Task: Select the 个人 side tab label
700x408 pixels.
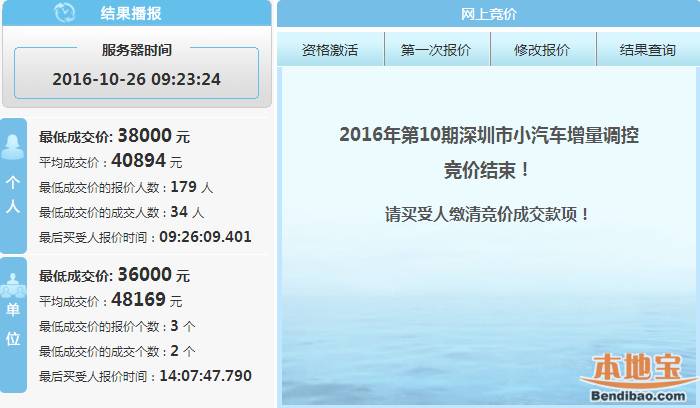Action: [13, 198]
